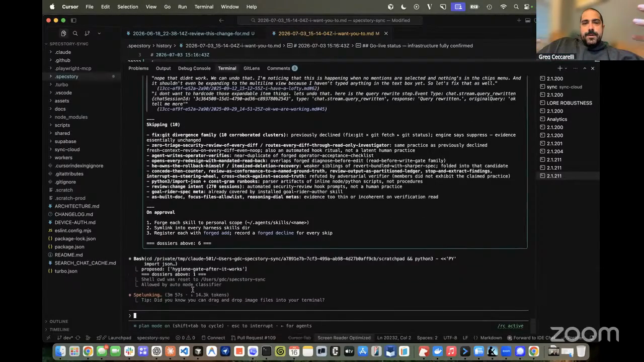Screen dimensions: 644x362
Task: Open the Selection menu in menu bar
Action: tap(127, 7)
